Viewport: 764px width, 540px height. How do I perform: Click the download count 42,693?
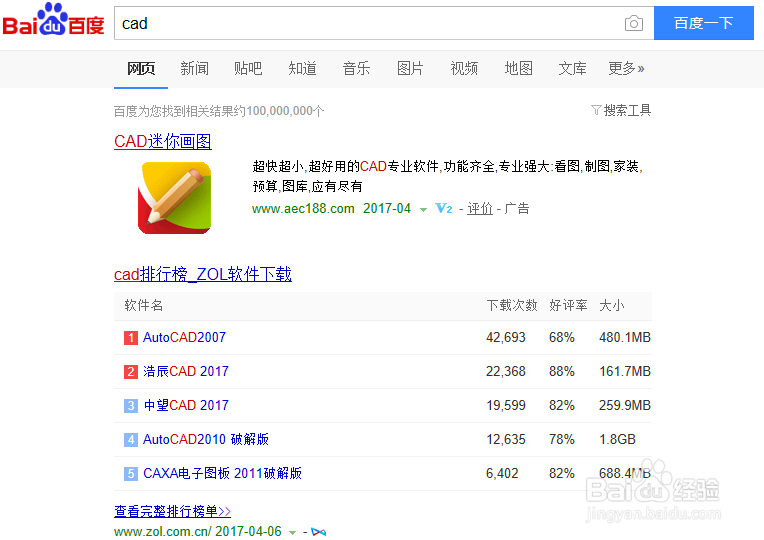[506, 337]
